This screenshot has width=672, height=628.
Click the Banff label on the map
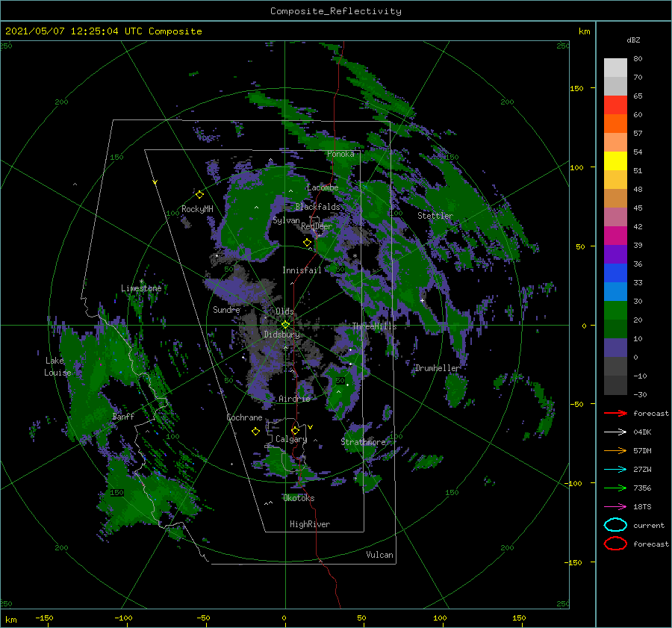pyautogui.click(x=123, y=416)
